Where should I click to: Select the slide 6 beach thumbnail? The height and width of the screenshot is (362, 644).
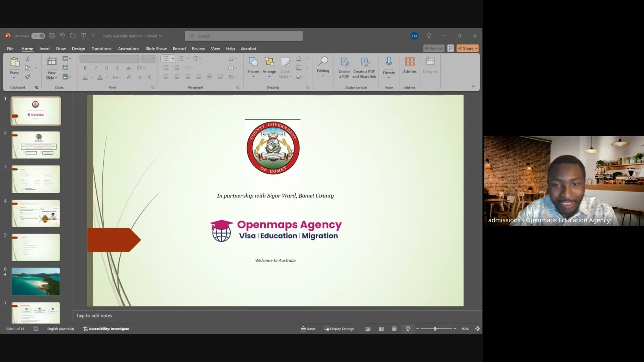coord(36,282)
